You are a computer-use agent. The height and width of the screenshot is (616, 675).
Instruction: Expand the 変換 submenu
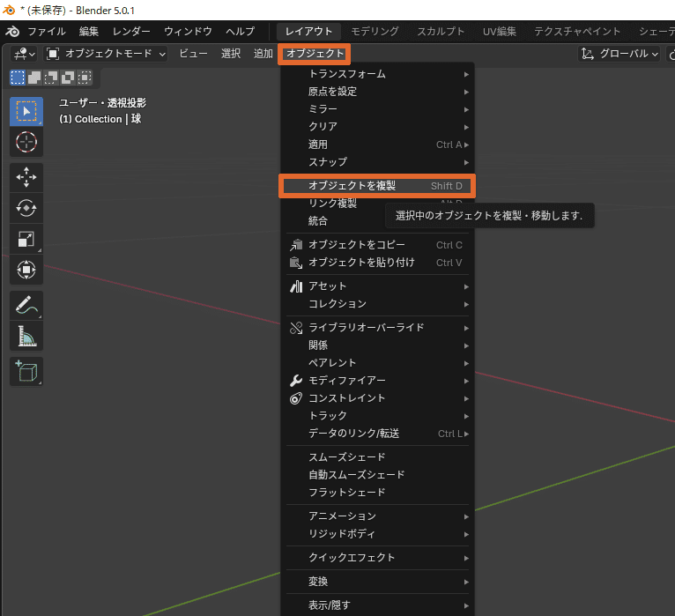(377, 582)
